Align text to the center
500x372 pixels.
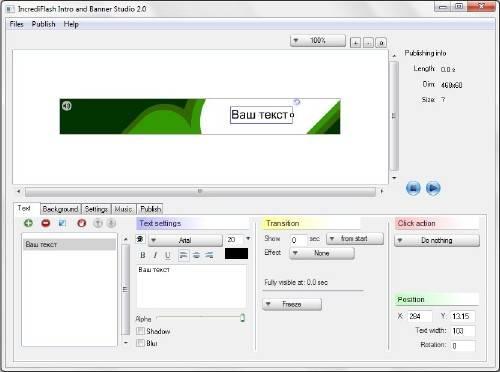[x=196, y=255]
